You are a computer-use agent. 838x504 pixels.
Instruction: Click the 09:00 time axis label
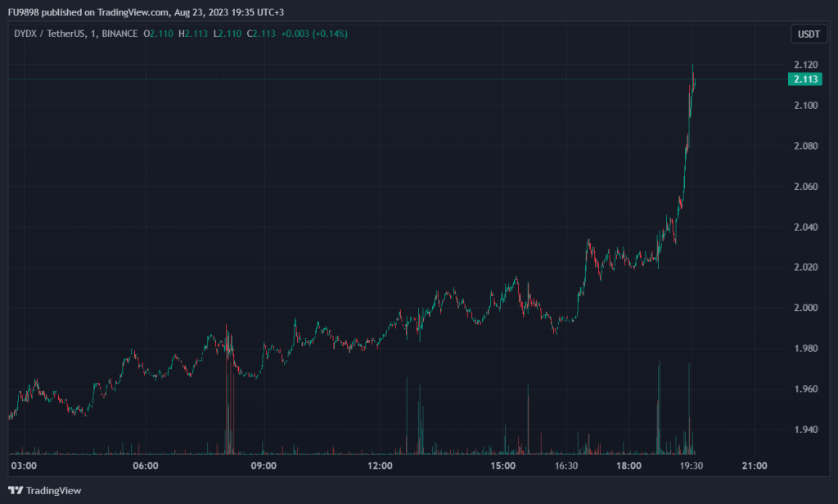264,466
